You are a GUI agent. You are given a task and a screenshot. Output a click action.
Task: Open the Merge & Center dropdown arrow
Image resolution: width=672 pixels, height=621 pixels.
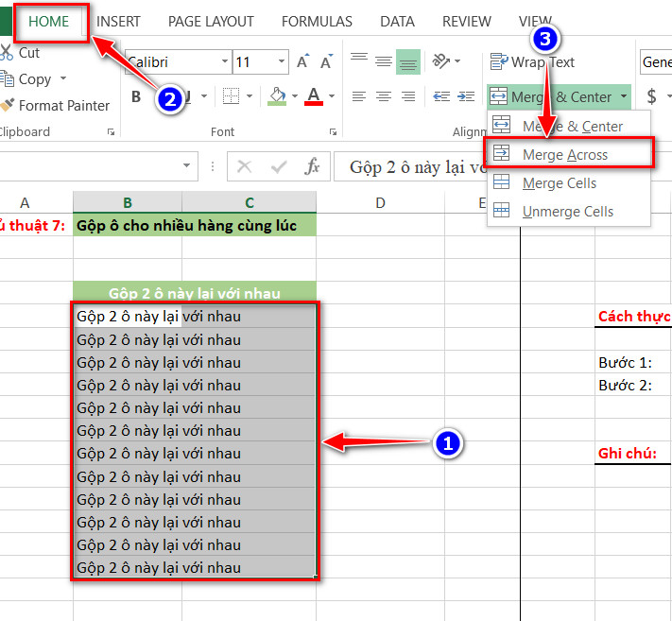click(624, 96)
